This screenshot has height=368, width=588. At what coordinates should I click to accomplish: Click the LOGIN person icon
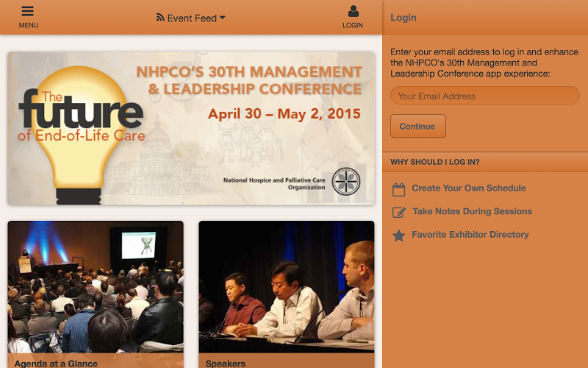tap(353, 11)
